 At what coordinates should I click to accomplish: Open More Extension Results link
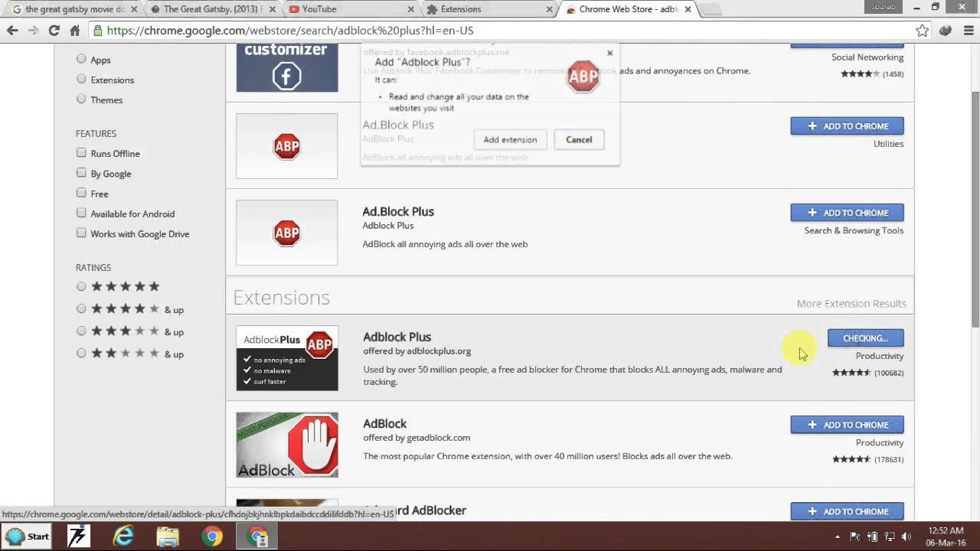pyautogui.click(x=851, y=303)
